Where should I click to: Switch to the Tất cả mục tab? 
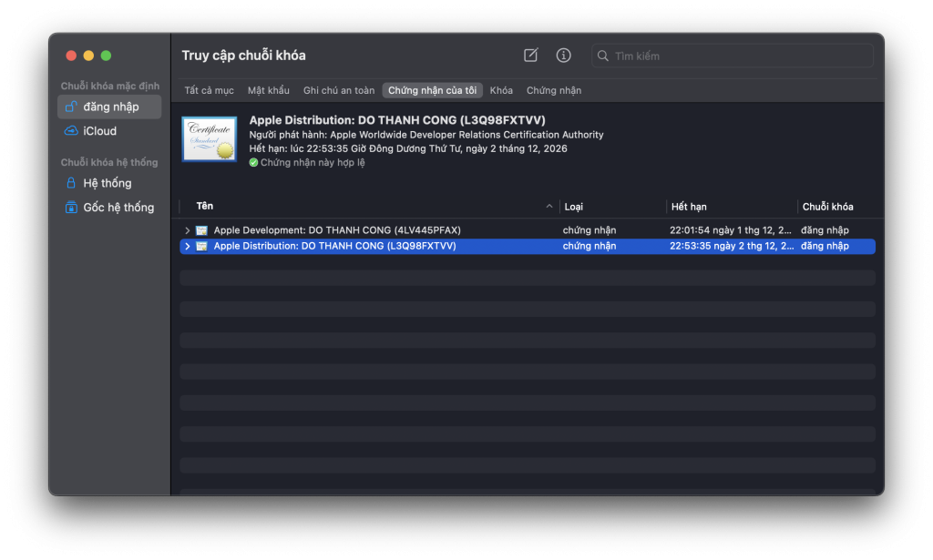click(x=209, y=90)
